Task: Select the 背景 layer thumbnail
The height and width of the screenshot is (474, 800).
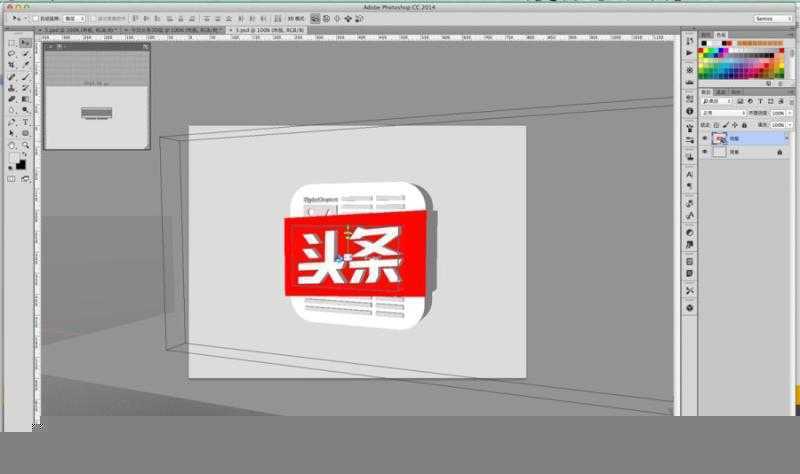Action: 719,152
